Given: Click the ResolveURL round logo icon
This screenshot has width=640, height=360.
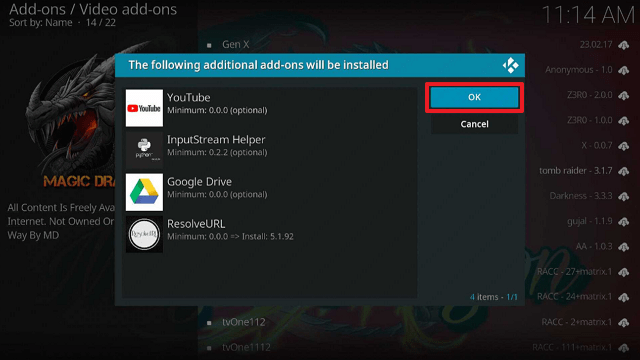Looking at the screenshot, I should pyautogui.click(x=144, y=234).
